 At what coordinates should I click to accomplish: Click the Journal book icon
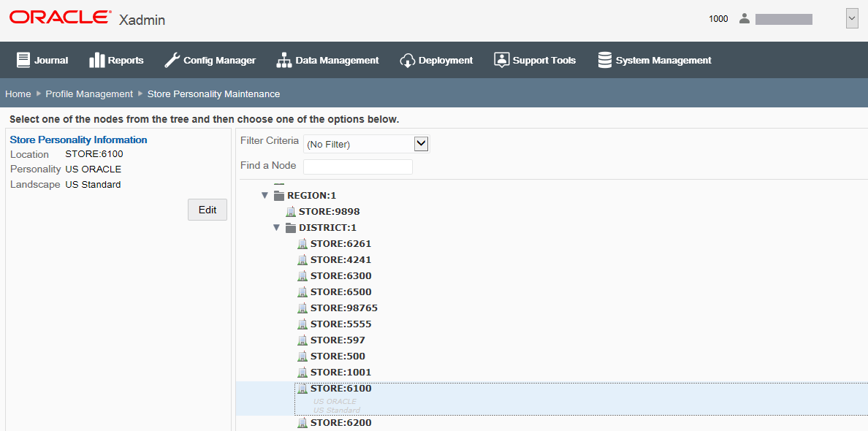tap(23, 60)
